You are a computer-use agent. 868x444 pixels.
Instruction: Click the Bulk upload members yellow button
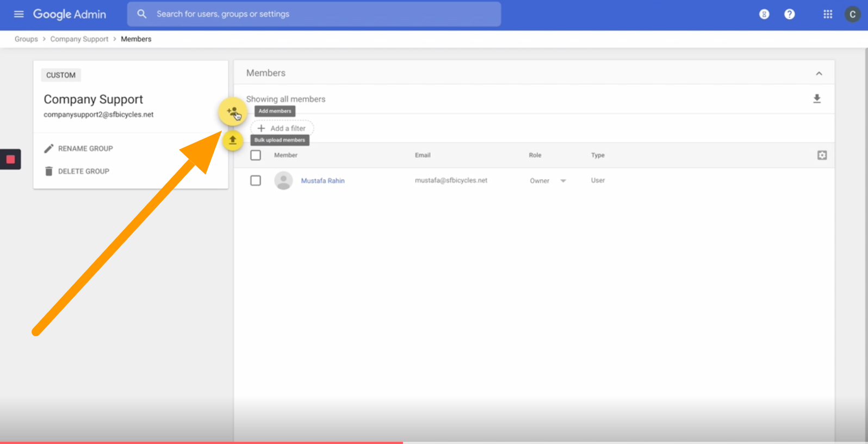(232, 141)
